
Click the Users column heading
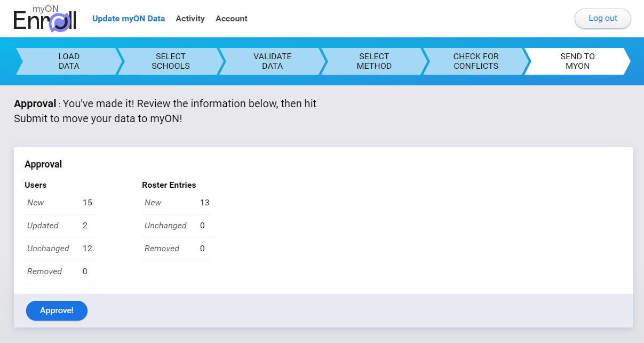[x=36, y=185]
